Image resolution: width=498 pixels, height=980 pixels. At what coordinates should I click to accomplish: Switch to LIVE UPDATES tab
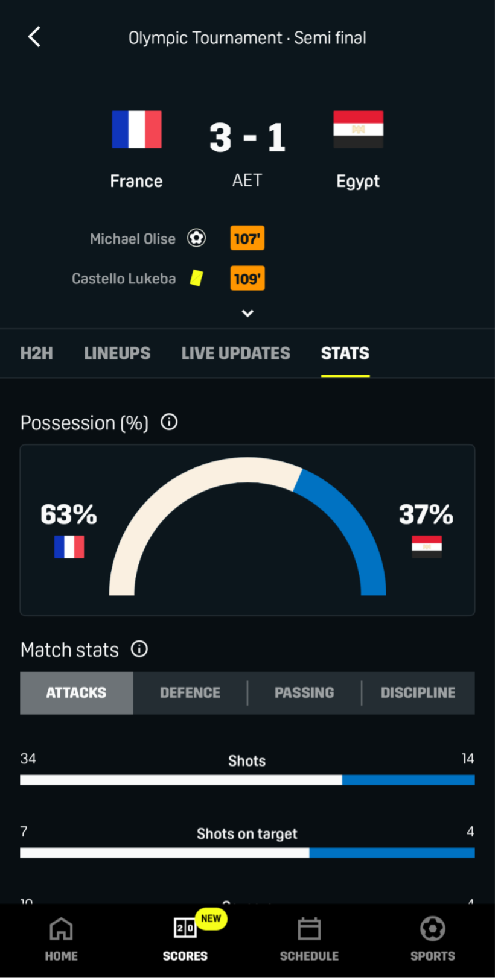pos(235,353)
